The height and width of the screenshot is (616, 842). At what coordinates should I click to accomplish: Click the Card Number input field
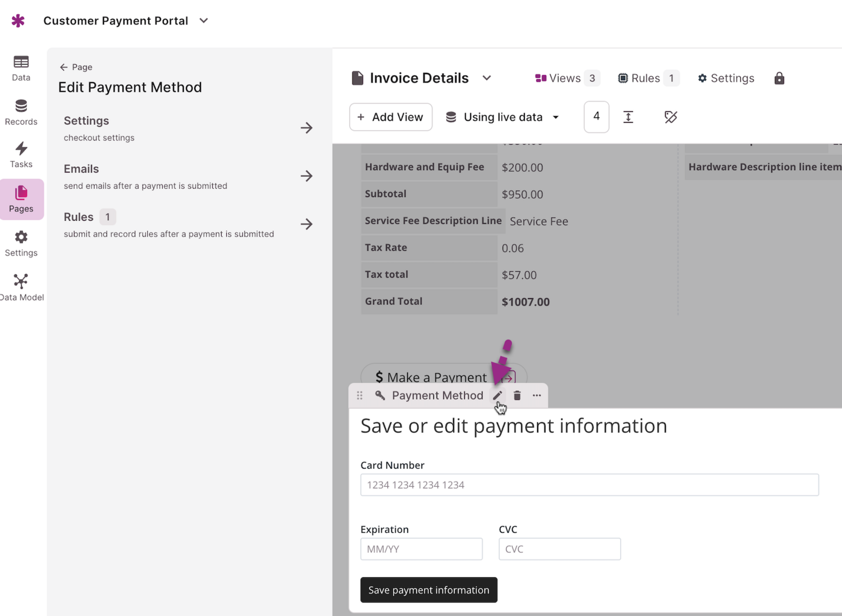tap(589, 485)
